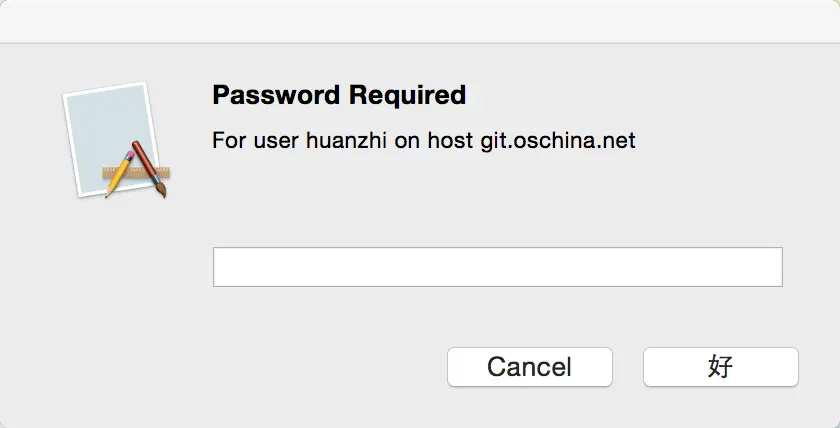This screenshot has width=840, height=428.
Task: Click the pink pencil eraser tip in the icon
Action: click(130, 155)
